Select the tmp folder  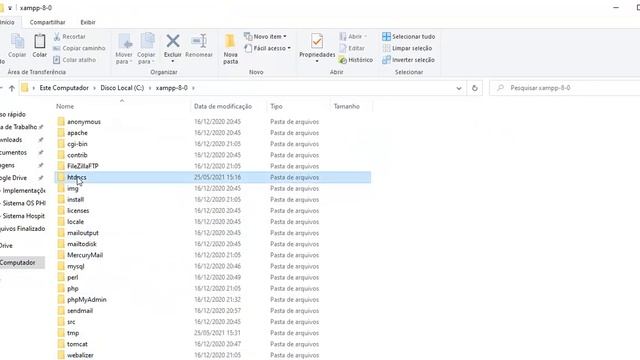[213, 333]
